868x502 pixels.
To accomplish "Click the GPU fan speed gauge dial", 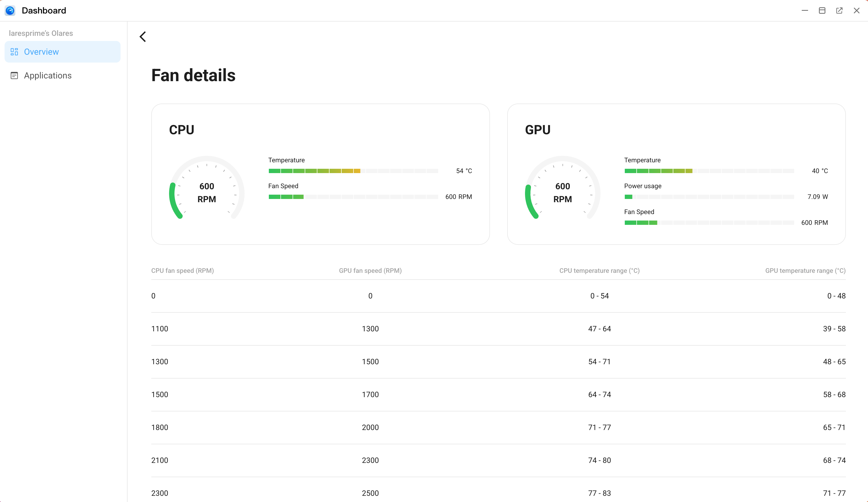I will click(x=562, y=192).
